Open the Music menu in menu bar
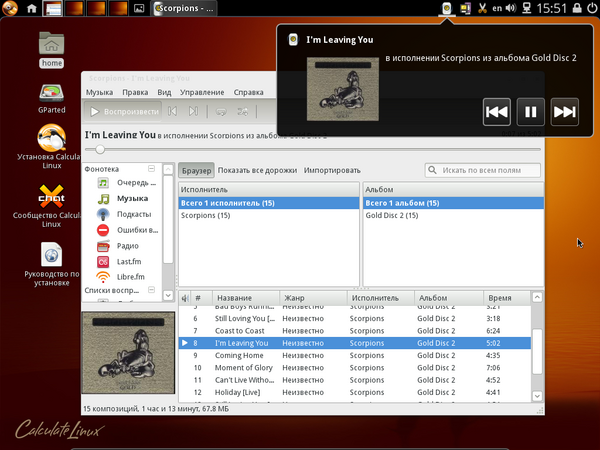600x450 pixels. point(99,92)
